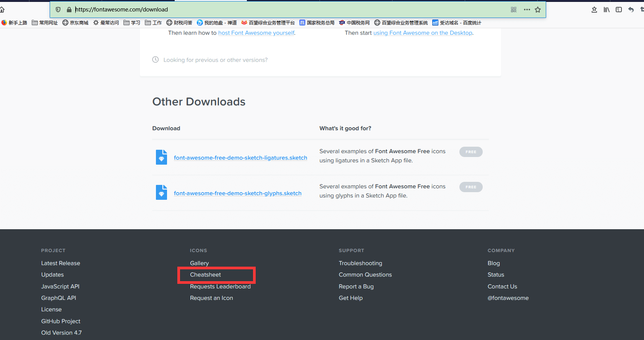Viewport: 644px width, 340px height.
Task: Open GraphQL API footer link
Action: pyautogui.click(x=58, y=298)
